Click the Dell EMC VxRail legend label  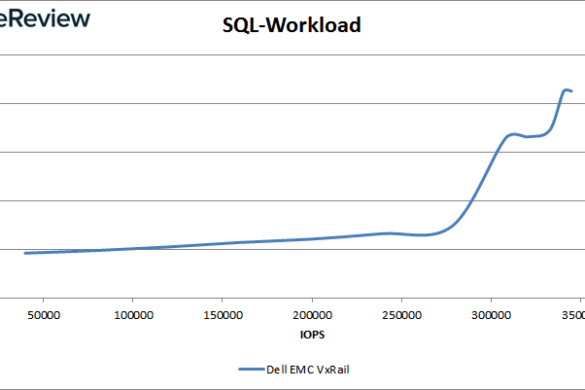click(308, 369)
